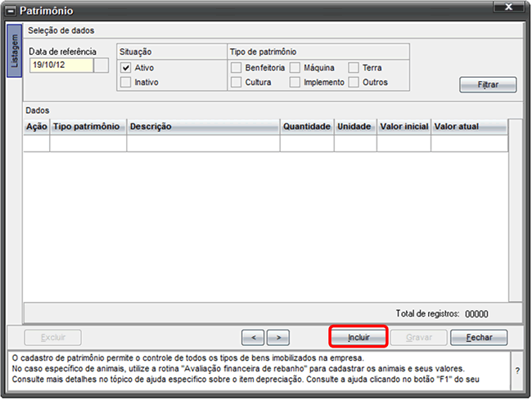Click the Filtrar button
The image size is (532, 400).
click(488, 85)
